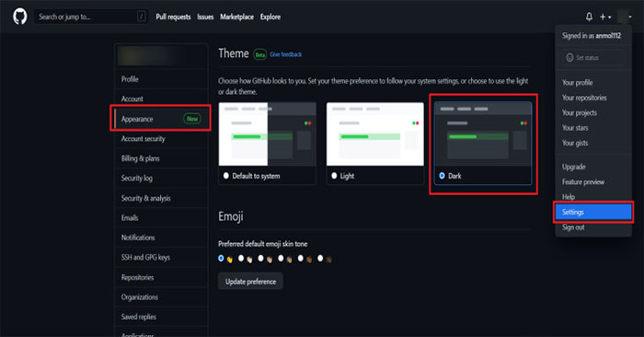Click the Light theme preview thumbnail
The width and height of the screenshot is (644, 337).
coord(375,134)
